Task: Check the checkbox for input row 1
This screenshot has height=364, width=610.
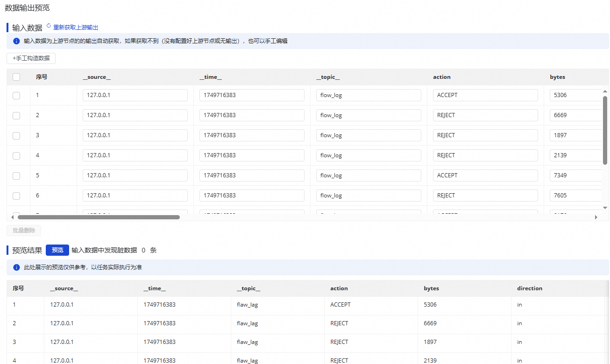Action: coord(16,95)
